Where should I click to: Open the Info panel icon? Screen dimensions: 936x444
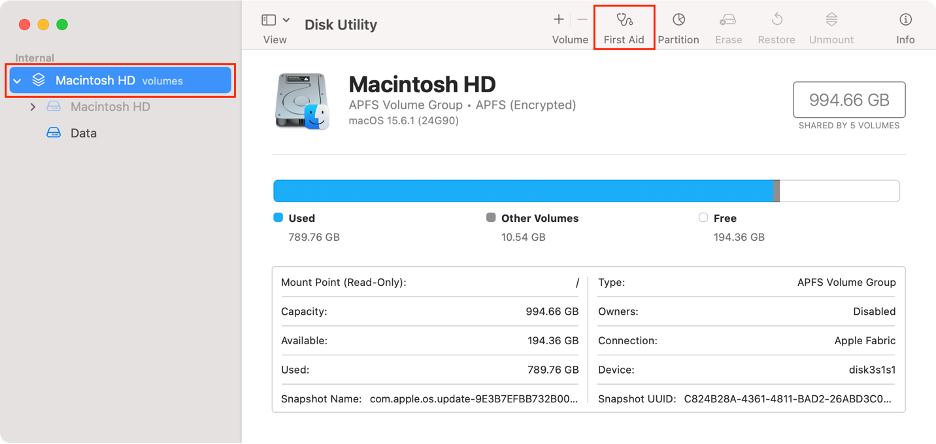pyautogui.click(x=906, y=20)
